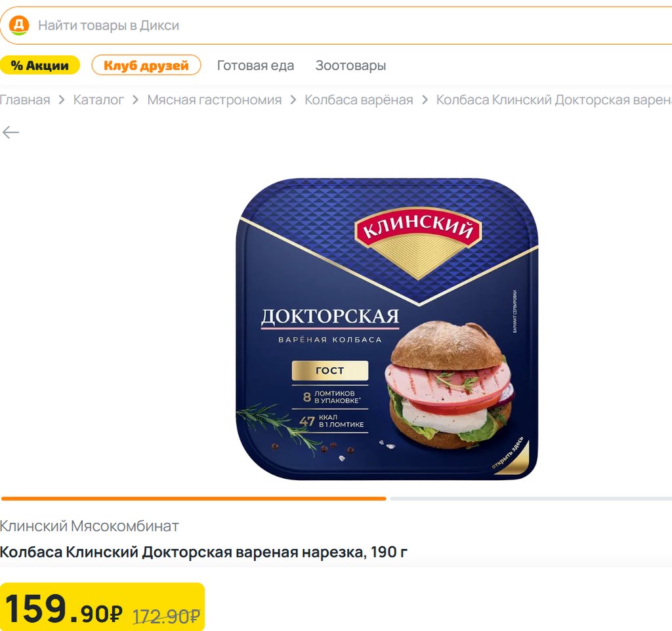Select the first orange image slider segment
Viewport: 672px width, 631px height.
click(194, 499)
